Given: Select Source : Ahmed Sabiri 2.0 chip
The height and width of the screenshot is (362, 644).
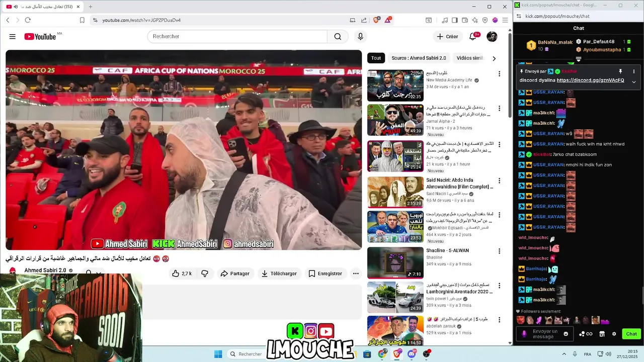Looking at the screenshot, I should pos(419,58).
